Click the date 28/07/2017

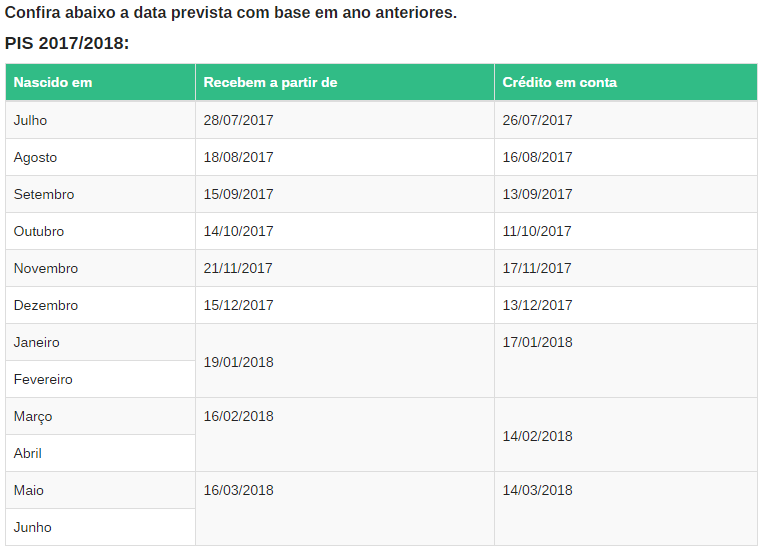238,120
